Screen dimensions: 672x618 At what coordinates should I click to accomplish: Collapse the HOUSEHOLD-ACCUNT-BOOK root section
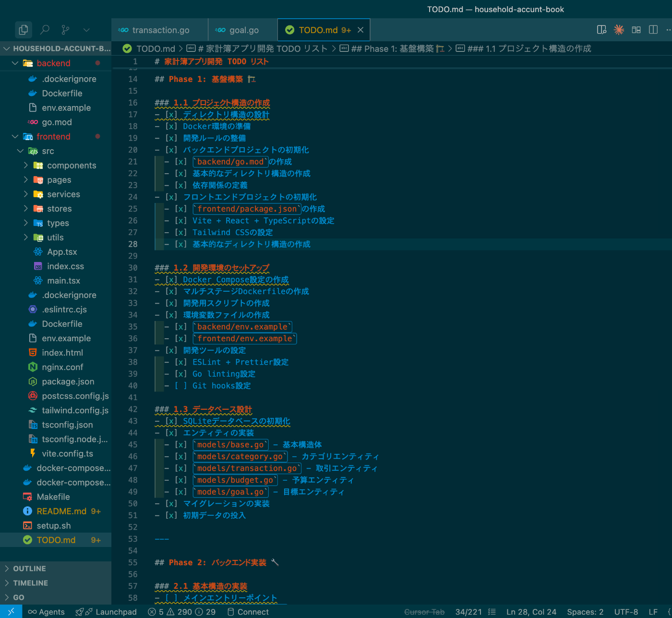click(x=56, y=48)
